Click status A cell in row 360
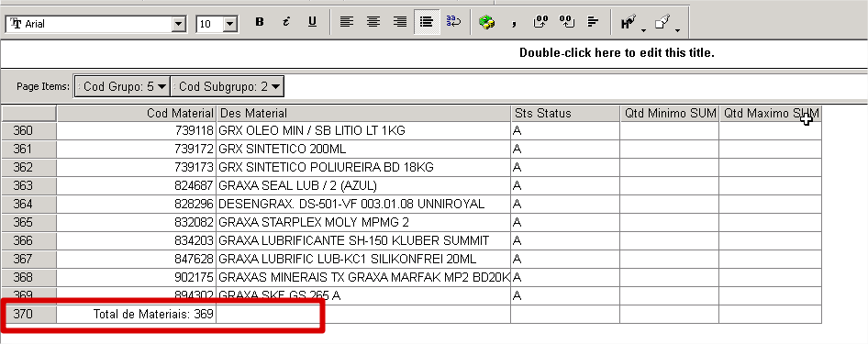Image resolution: width=868 pixels, height=344 pixels. [x=565, y=130]
